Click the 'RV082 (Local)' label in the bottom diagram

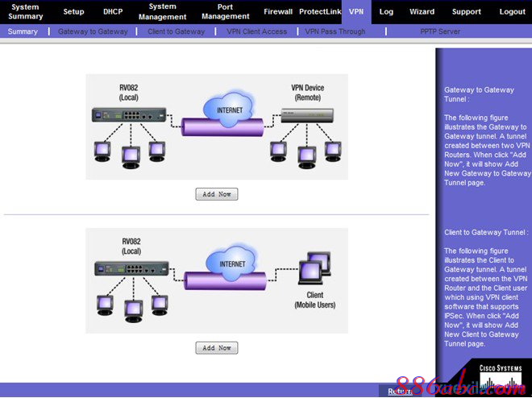click(x=131, y=247)
